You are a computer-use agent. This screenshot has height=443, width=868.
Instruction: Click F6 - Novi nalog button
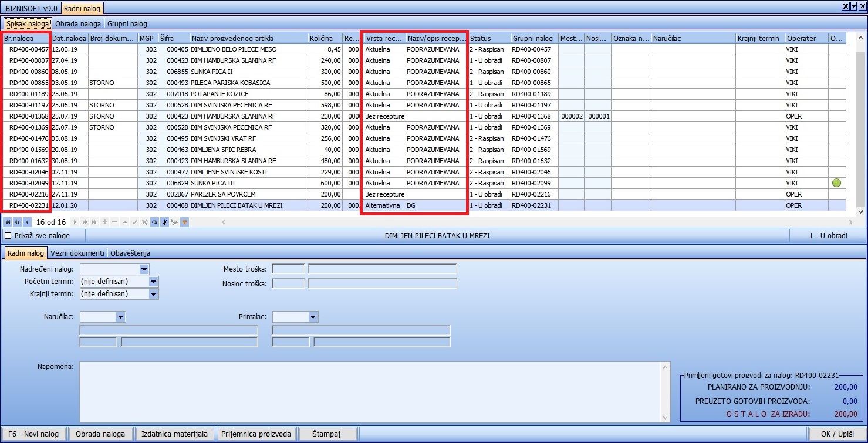click(x=34, y=434)
